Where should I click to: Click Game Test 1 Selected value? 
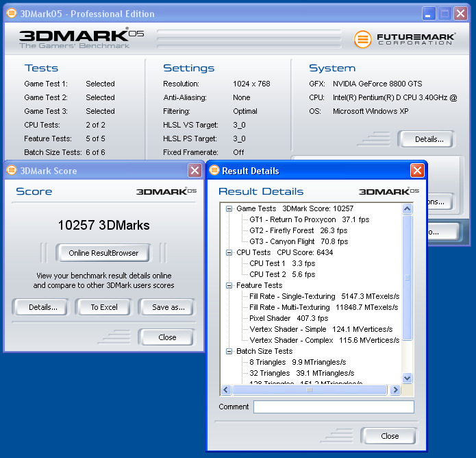[x=100, y=84]
